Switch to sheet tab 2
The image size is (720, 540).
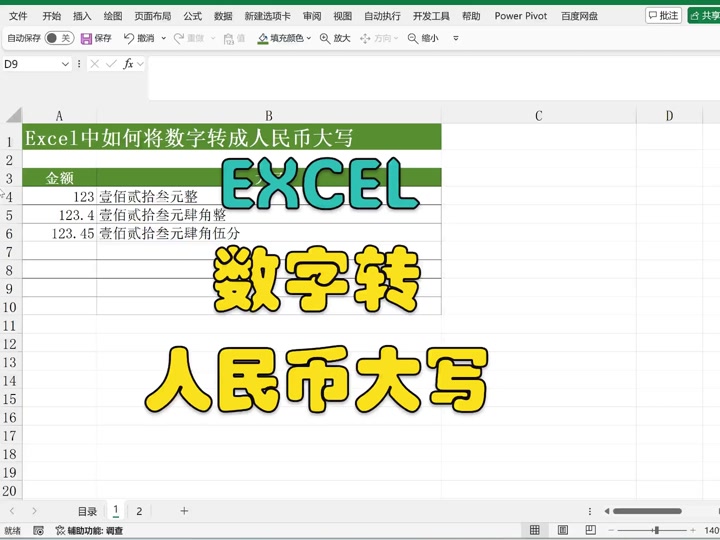click(139, 511)
